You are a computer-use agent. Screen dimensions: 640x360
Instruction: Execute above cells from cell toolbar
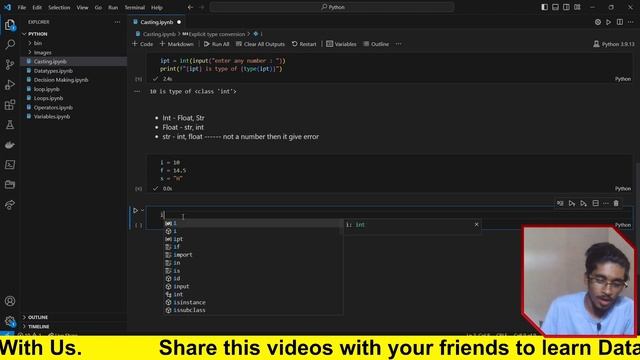[x=572, y=203]
